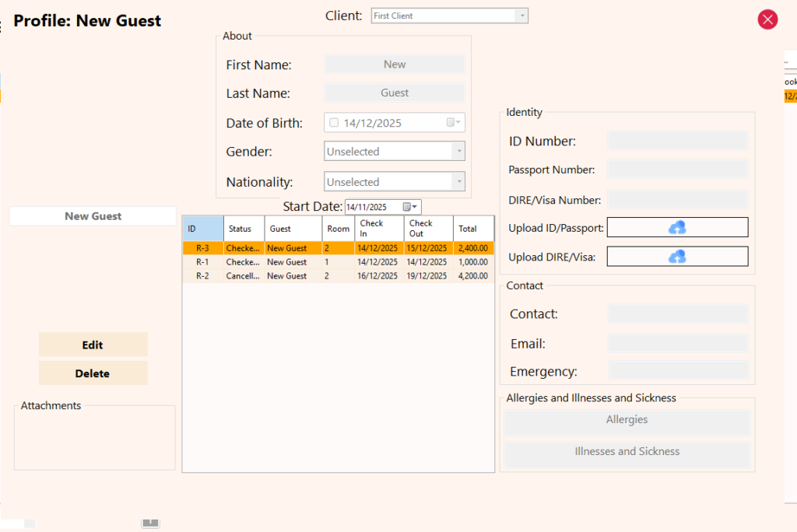The width and height of the screenshot is (797, 532).
Task: Open the Date of Birth calendar icon
Action: click(x=453, y=122)
